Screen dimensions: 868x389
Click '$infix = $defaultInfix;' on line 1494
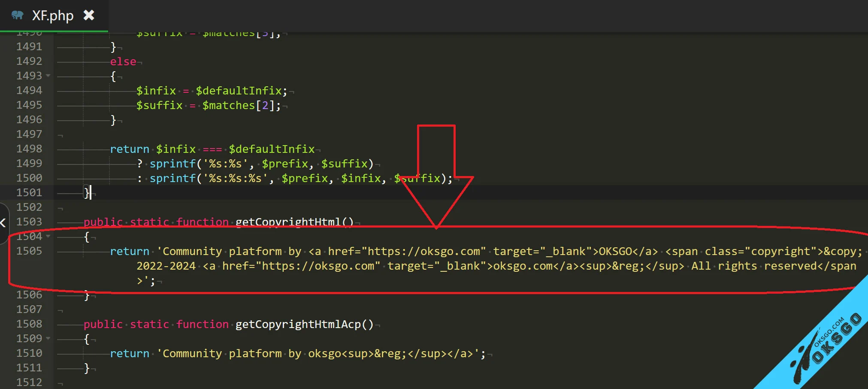(212, 91)
